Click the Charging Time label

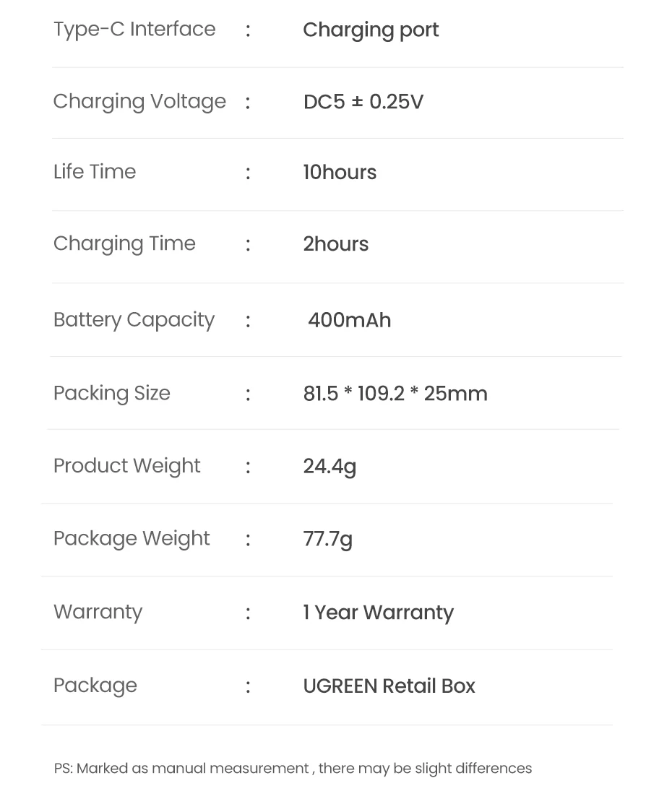[124, 243]
